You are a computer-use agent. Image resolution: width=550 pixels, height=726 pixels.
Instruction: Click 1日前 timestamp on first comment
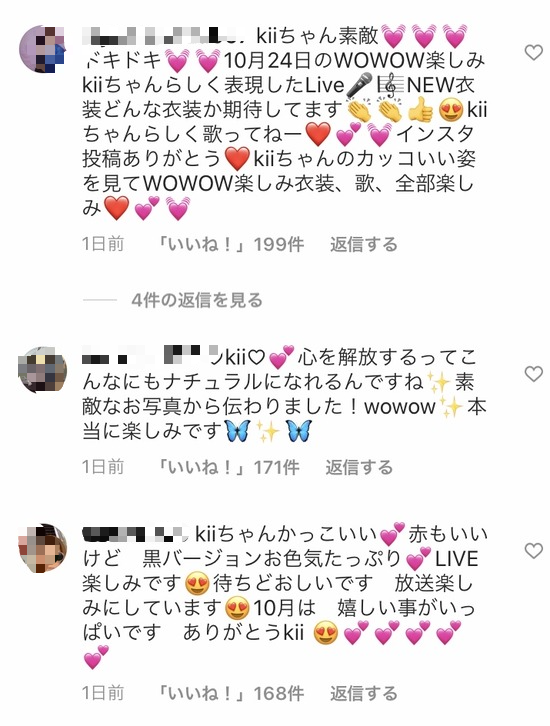[103, 244]
